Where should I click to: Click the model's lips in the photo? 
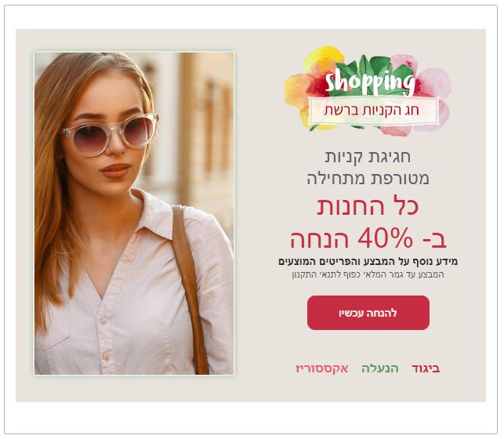pyautogui.click(x=115, y=170)
